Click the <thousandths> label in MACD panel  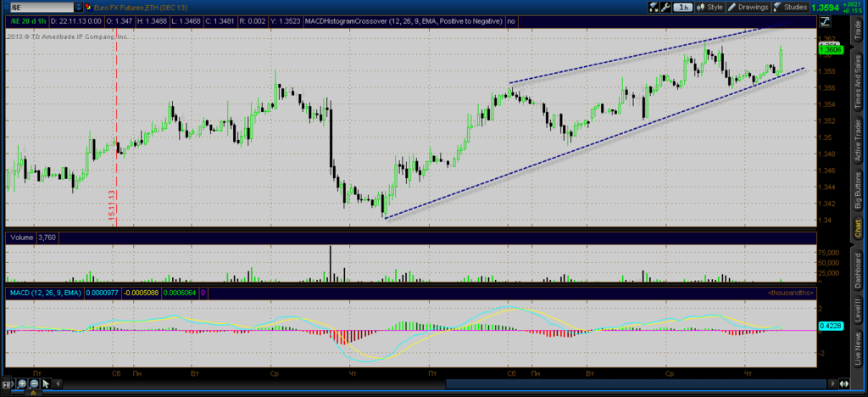(x=791, y=292)
